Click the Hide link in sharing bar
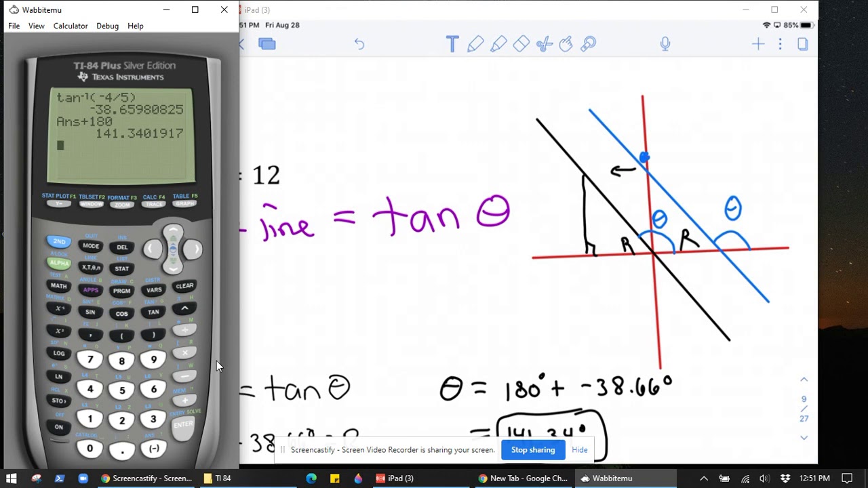868x488 pixels. 580,450
